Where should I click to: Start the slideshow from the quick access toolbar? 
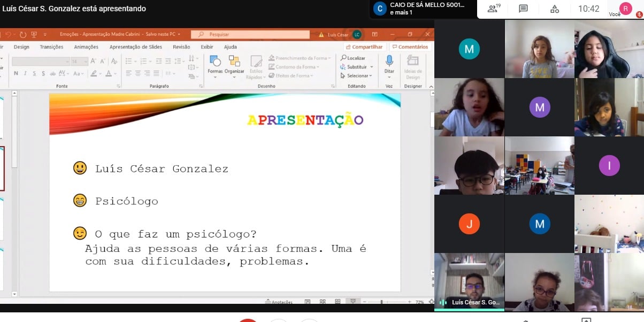[x=34, y=34]
